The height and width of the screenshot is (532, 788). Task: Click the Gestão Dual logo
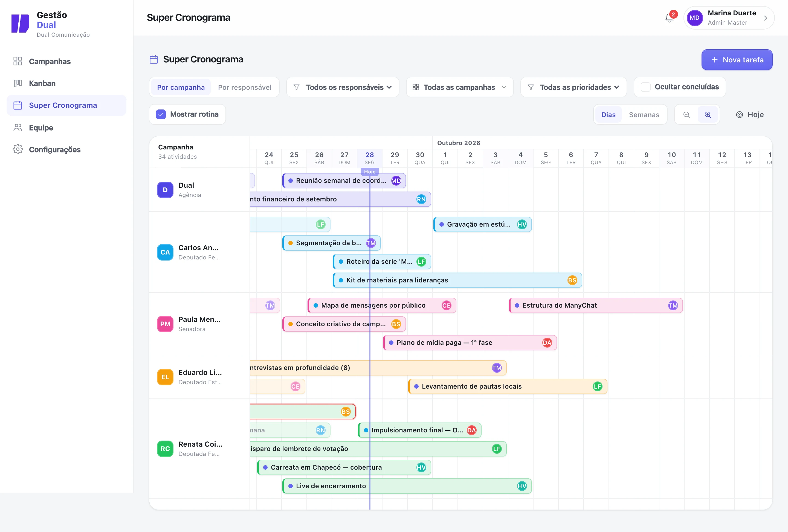coord(20,23)
